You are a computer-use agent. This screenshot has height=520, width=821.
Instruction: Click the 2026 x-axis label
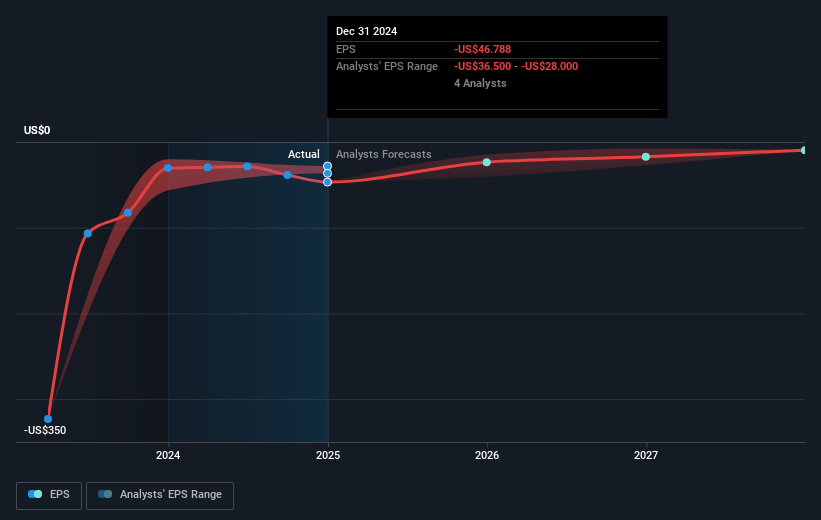tap(487, 455)
